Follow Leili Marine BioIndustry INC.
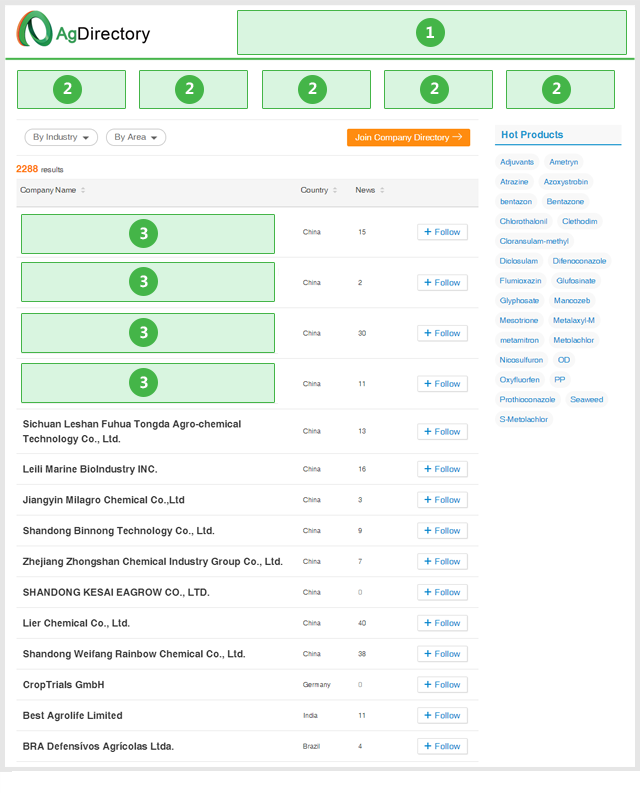 [442, 469]
